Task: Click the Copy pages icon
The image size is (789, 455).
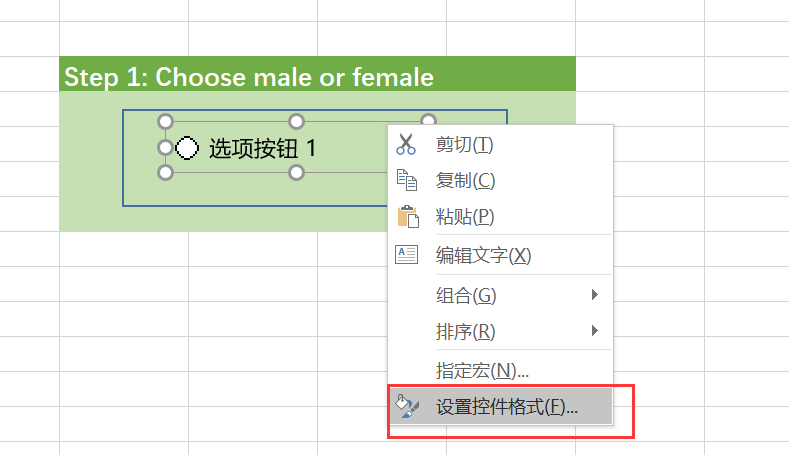Action: (405, 180)
